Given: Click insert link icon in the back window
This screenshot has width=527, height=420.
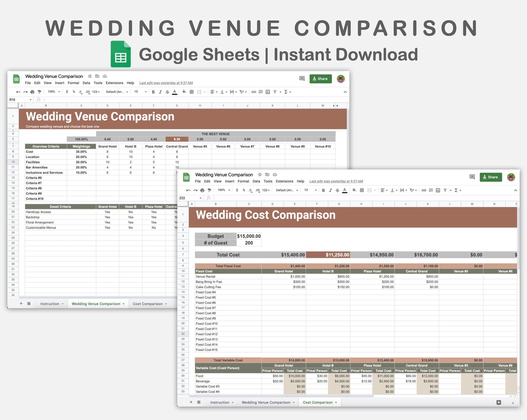Looking at the screenshot, I should [x=253, y=92].
